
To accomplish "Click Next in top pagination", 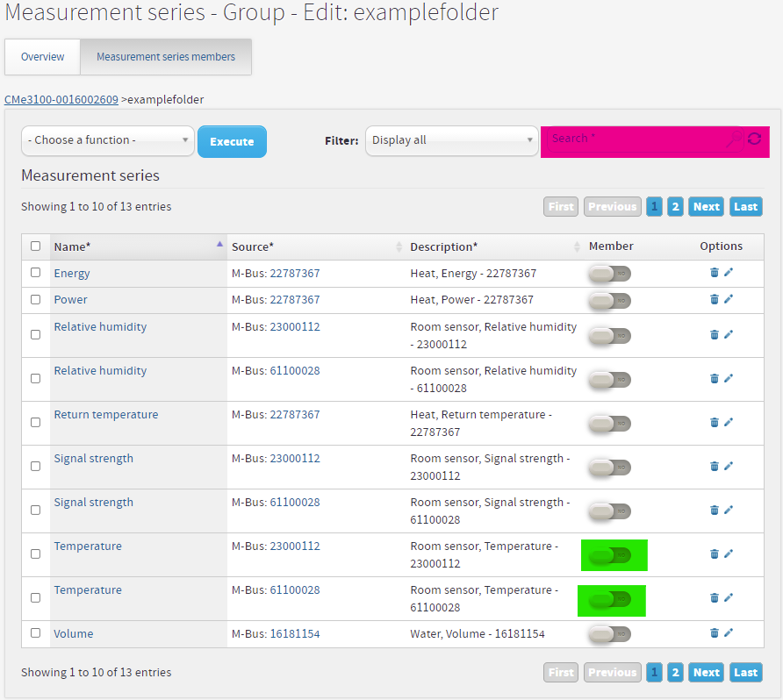I will pos(706,206).
